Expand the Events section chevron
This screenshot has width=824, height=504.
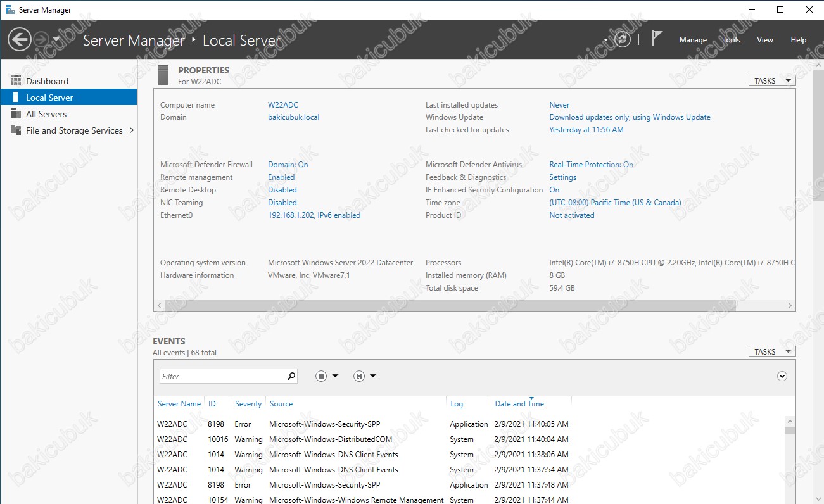pos(782,376)
